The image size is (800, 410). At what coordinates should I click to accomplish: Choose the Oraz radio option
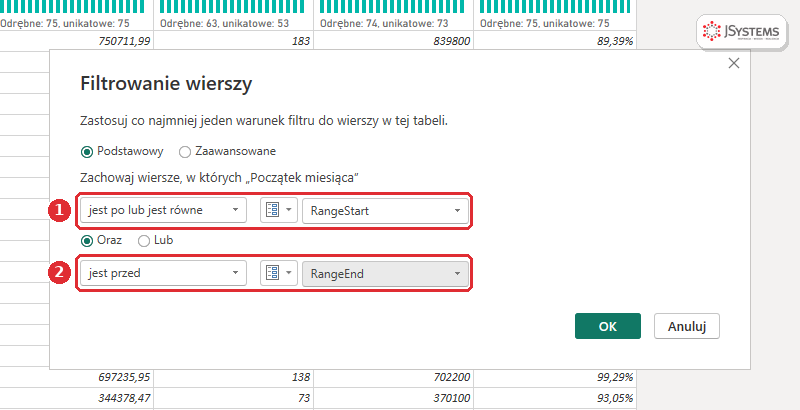[87, 240]
